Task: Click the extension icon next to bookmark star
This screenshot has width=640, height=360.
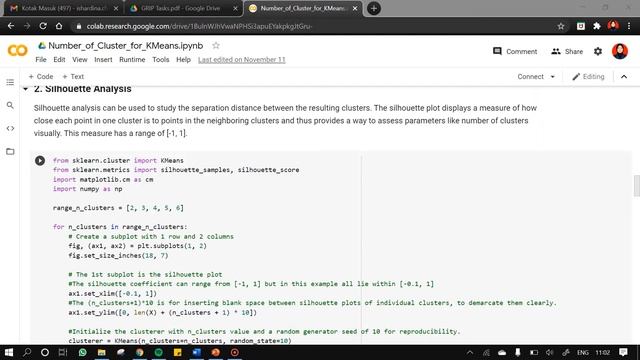Action: tap(580, 26)
